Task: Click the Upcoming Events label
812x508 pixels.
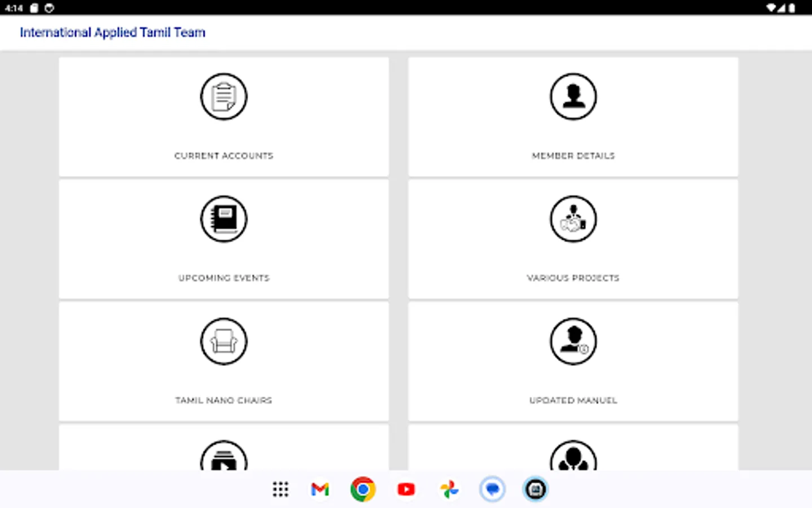Action: pyautogui.click(x=224, y=278)
